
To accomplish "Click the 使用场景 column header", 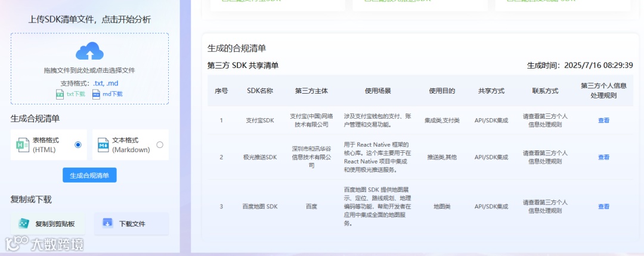I will [x=378, y=91].
